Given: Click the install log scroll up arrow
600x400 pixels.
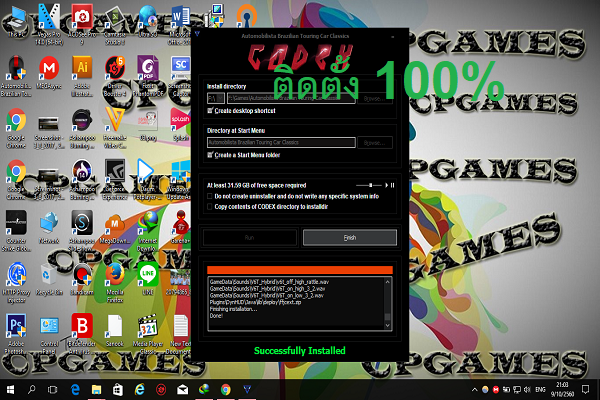Looking at the screenshot, I should (x=387, y=282).
